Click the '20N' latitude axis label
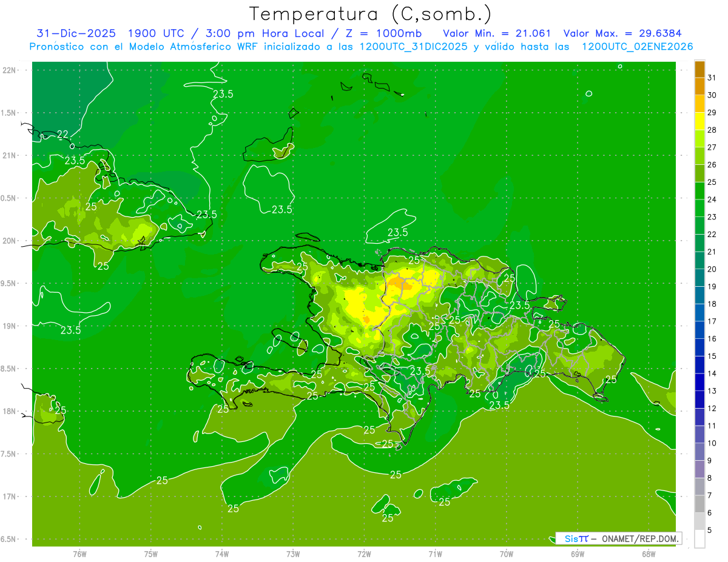This screenshot has width=728, height=562. click(9, 241)
